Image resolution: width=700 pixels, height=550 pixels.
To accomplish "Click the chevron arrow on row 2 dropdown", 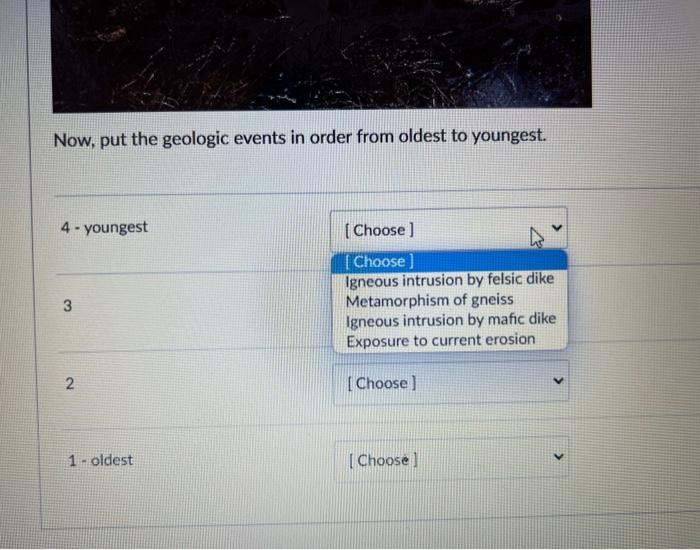I will point(558,381).
